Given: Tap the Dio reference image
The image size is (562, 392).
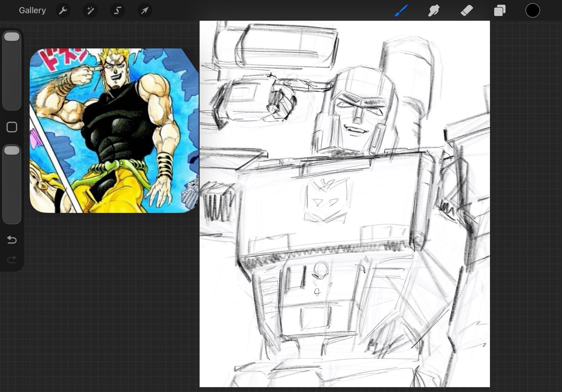Looking at the screenshot, I should [x=114, y=131].
